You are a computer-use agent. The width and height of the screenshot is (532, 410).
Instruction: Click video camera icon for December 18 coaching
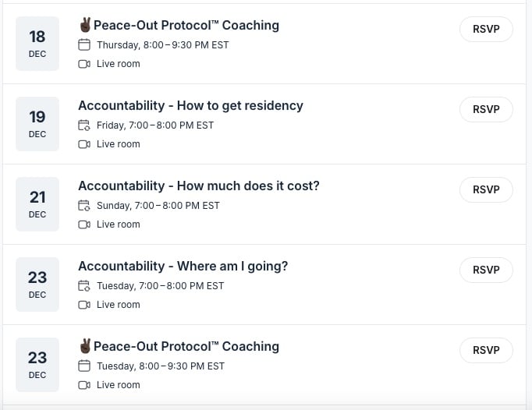84,64
